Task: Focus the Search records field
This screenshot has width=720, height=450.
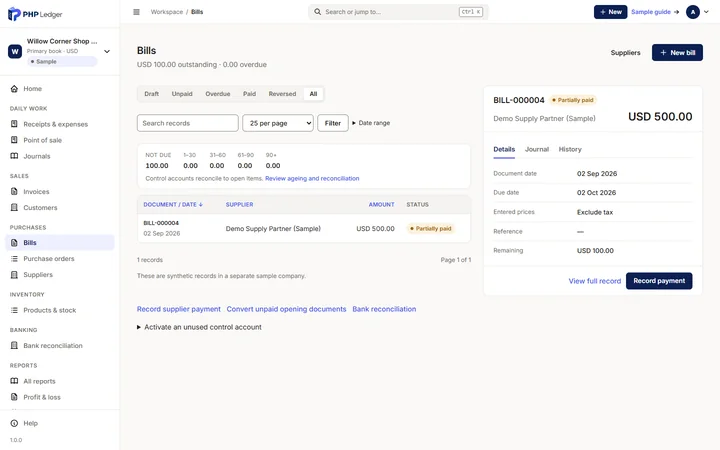Action: tap(187, 123)
